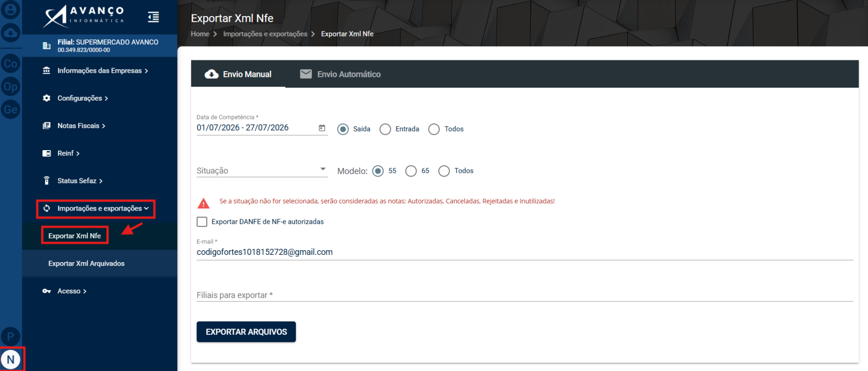The width and height of the screenshot is (868, 371).
Task: Click the EXPORTAR ARQUIVOS button
Action: pos(246,332)
